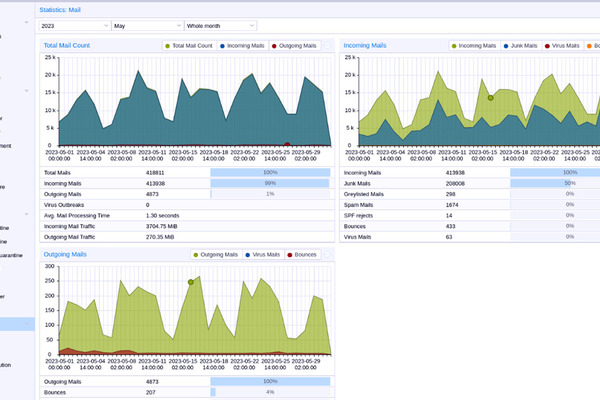
Task: Toggle Junk Mails legend series
Action: point(520,46)
